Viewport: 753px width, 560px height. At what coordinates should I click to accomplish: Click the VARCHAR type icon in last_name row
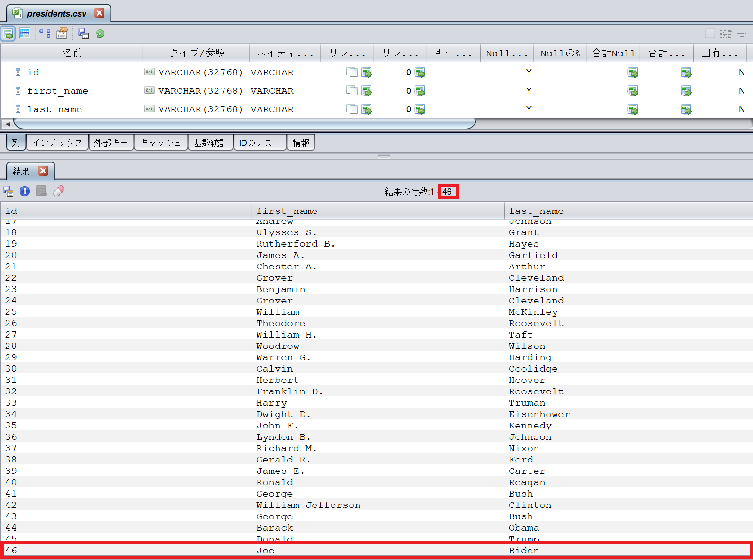[x=150, y=109]
